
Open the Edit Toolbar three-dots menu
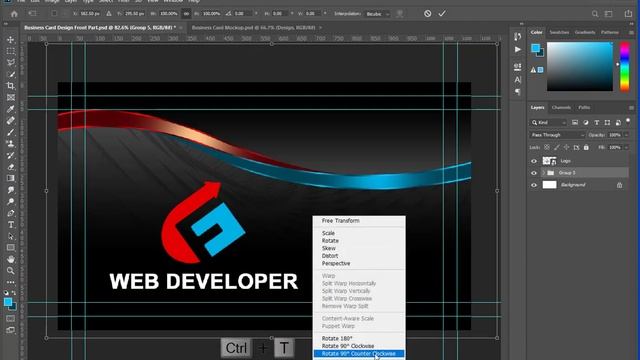(x=11, y=282)
